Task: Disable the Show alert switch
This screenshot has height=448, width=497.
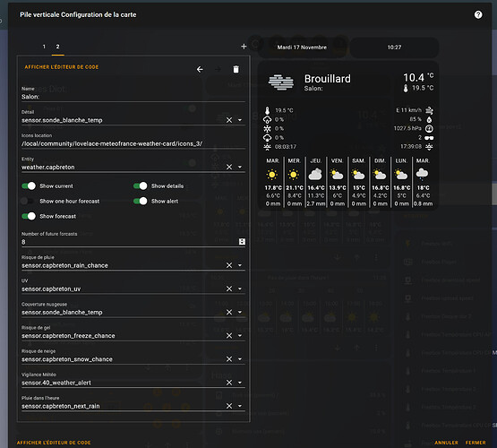Action: coord(140,202)
